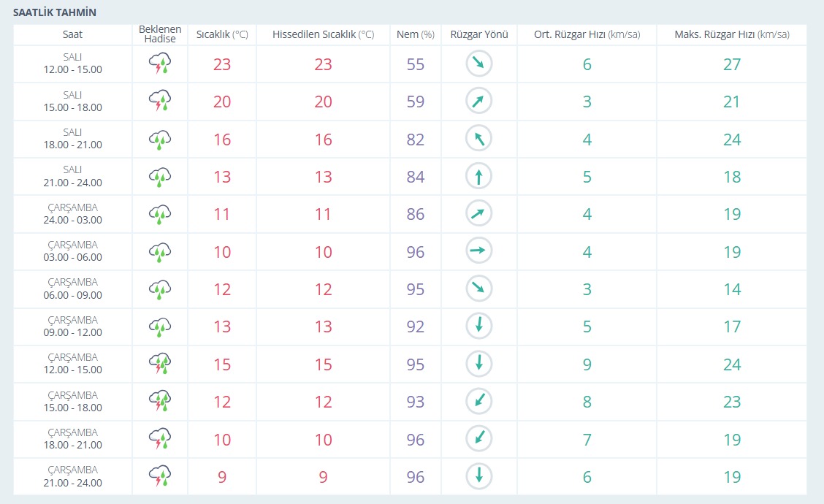Click thunderstorm icon for Salı 12.00 - 15.00
Screen dimensions: 824x504
coord(159,64)
